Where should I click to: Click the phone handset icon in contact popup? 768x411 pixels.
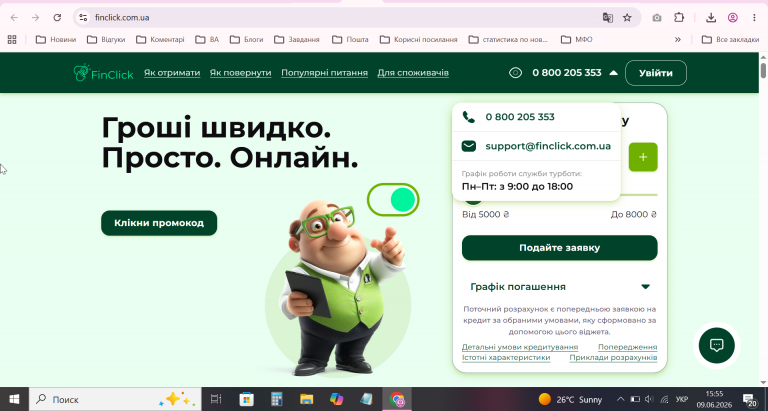coord(469,117)
